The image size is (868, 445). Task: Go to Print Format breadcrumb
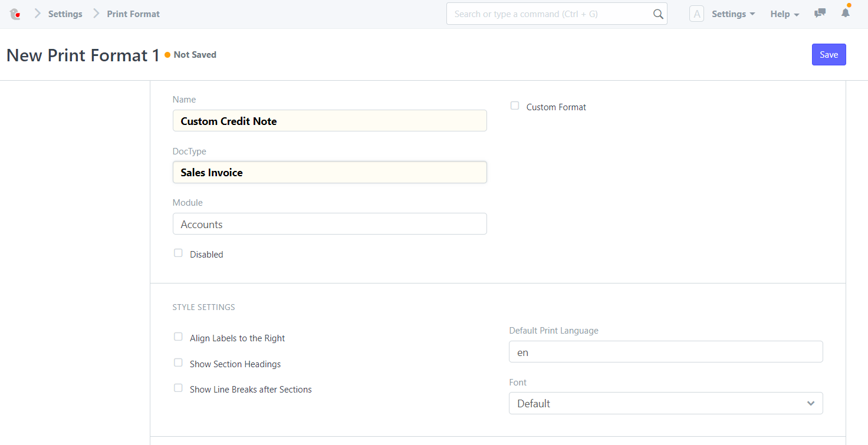point(133,14)
